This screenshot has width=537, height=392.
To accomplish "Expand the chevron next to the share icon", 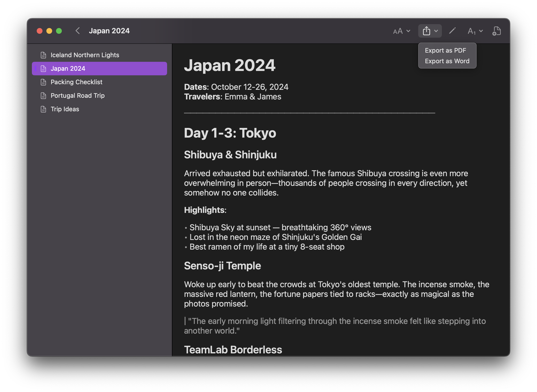I will click(x=436, y=31).
